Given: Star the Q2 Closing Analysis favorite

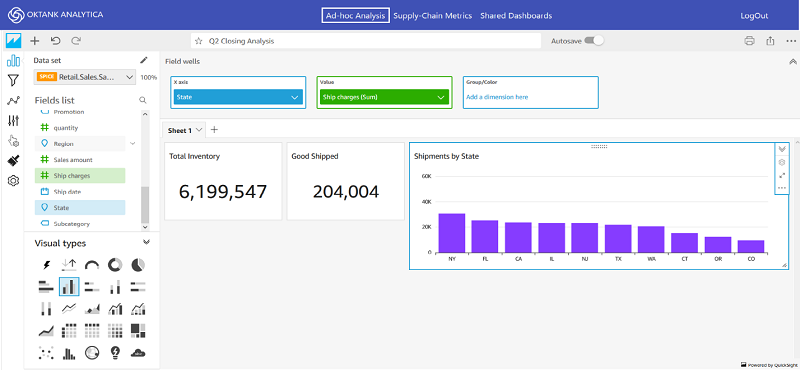Looking at the screenshot, I should [x=199, y=41].
